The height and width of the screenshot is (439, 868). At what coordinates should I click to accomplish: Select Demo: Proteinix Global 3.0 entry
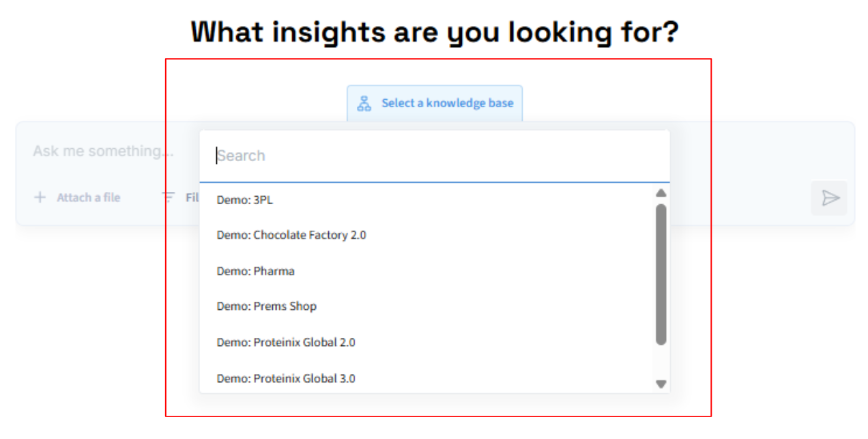click(x=286, y=378)
